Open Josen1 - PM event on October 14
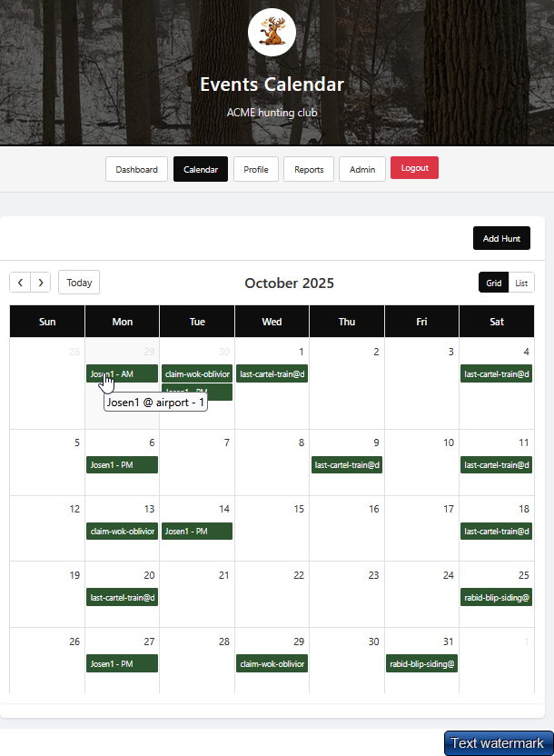 [197, 531]
